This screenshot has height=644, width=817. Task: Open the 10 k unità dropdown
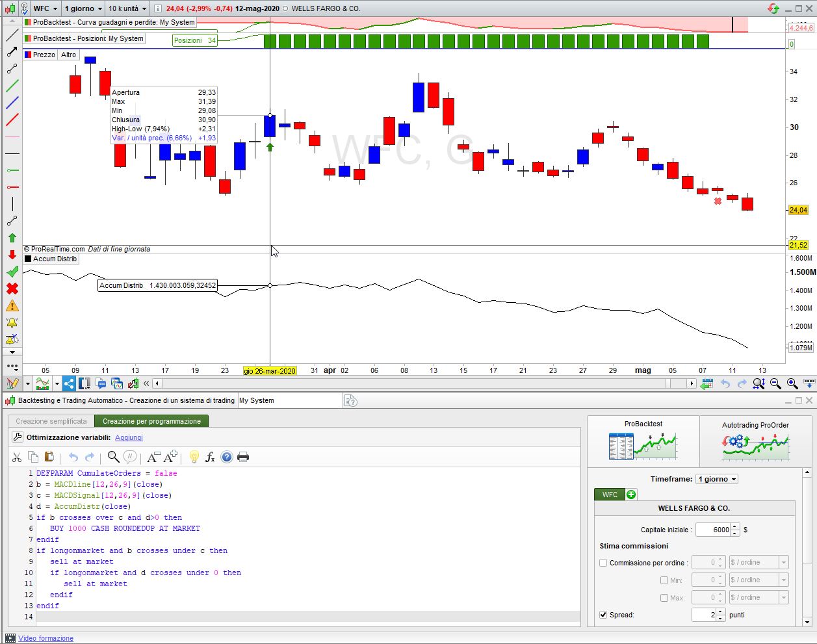pos(127,8)
